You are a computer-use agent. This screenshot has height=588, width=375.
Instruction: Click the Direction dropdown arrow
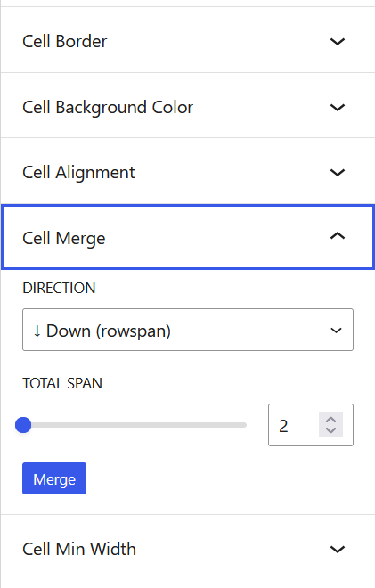(336, 331)
